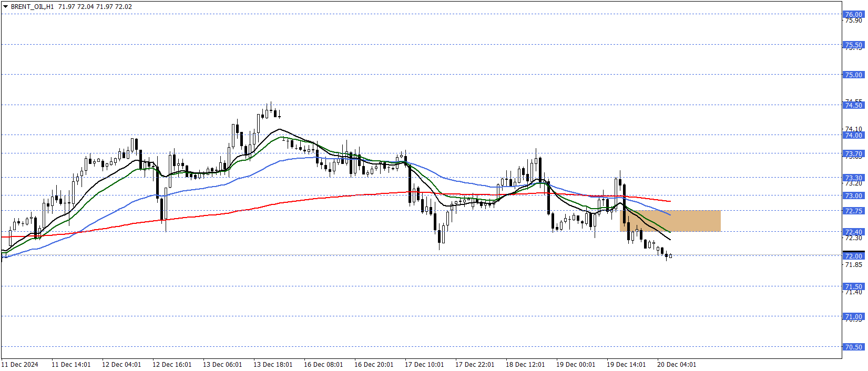Click the 18 Dec 12:01 time label
Image resolution: width=868 pixels, height=371 pixels.
coord(525,365)
